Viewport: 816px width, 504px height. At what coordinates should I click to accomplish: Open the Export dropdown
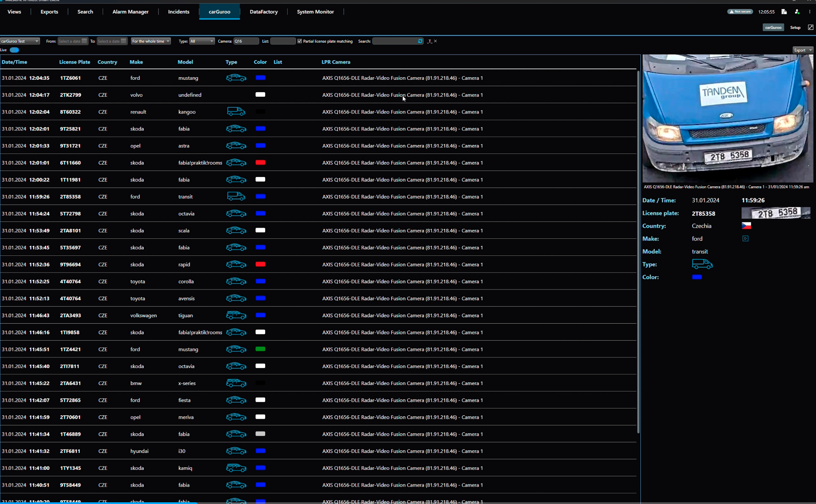click(802, 50)
